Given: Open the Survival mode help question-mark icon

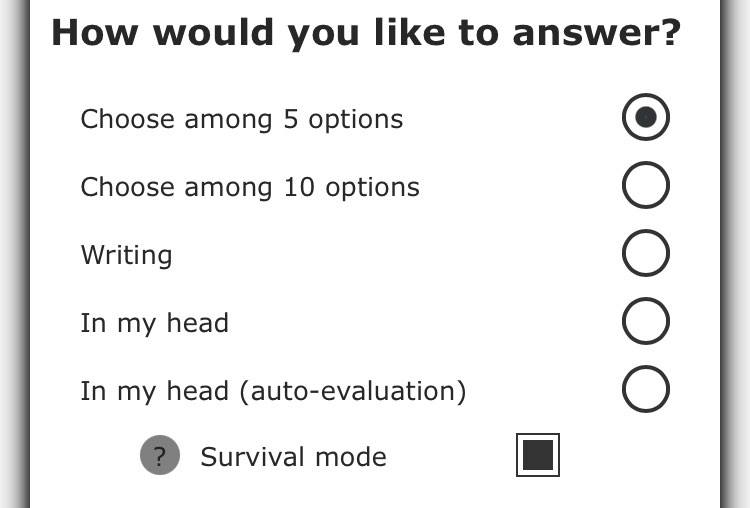Looking at the screenshot, I should click(x=160, y=455).
